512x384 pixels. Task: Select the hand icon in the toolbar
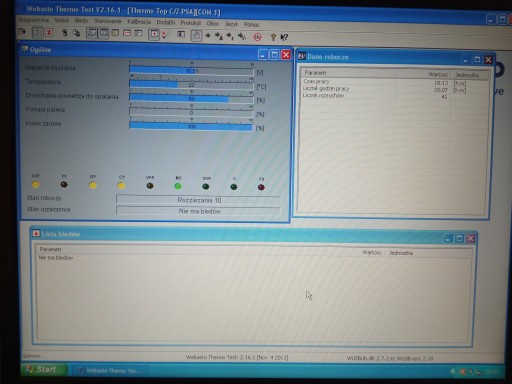click(196, 36)
